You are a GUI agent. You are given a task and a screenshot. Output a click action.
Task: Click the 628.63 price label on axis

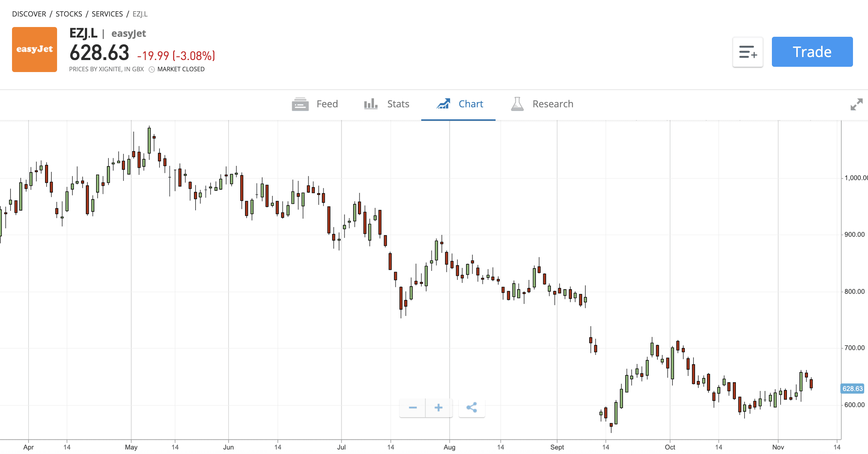pos(852,389)
